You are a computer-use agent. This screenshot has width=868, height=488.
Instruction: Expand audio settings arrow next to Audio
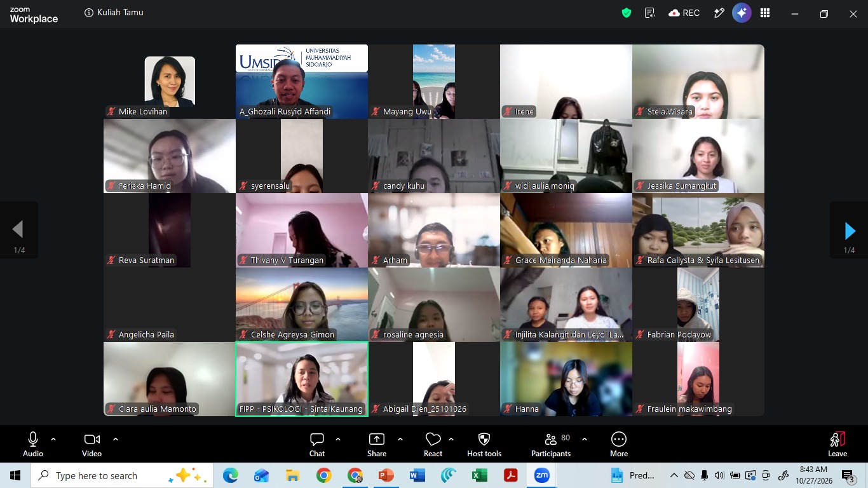pyautogui.click(x=53, y=439)
